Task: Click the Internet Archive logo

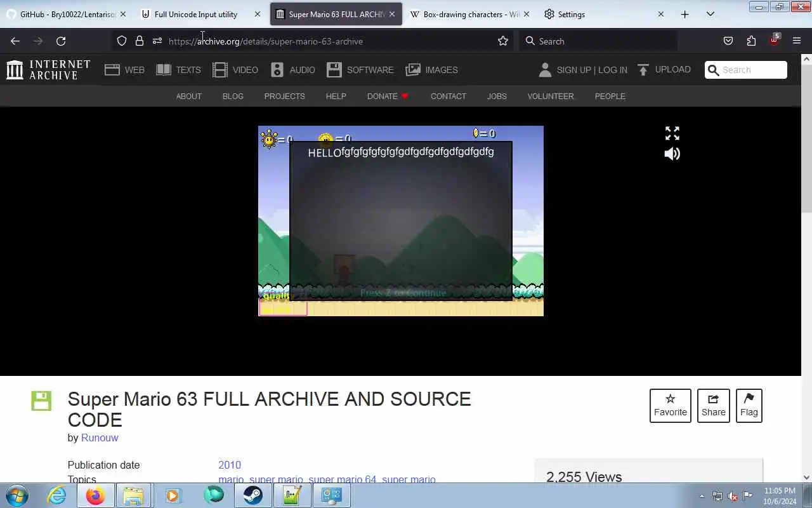Action: click(48, 70)
